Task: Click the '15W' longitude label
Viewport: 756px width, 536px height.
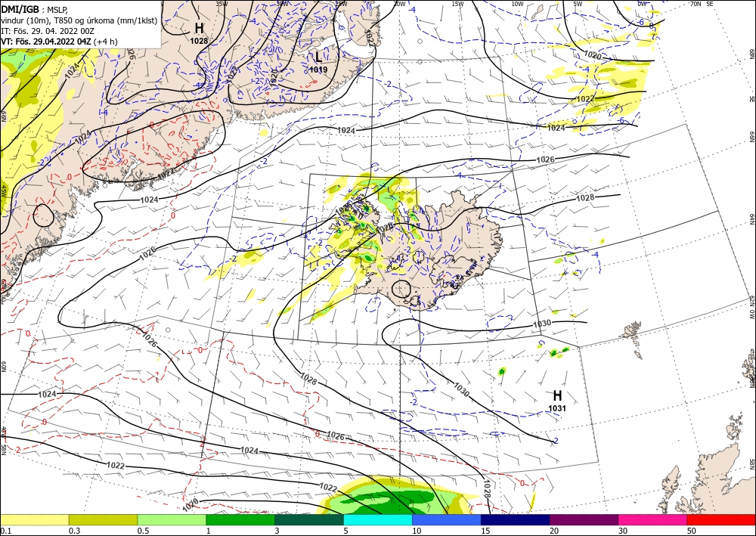Action: tap(457, 4)
